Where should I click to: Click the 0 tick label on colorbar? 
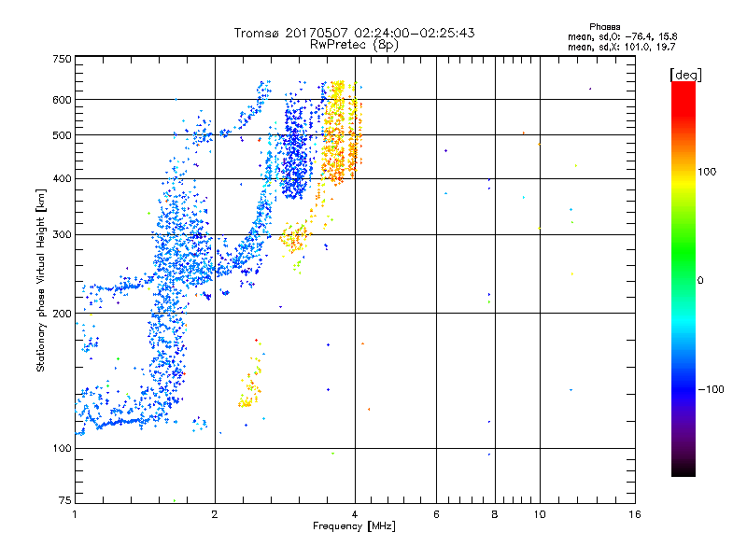pos(700,281)
